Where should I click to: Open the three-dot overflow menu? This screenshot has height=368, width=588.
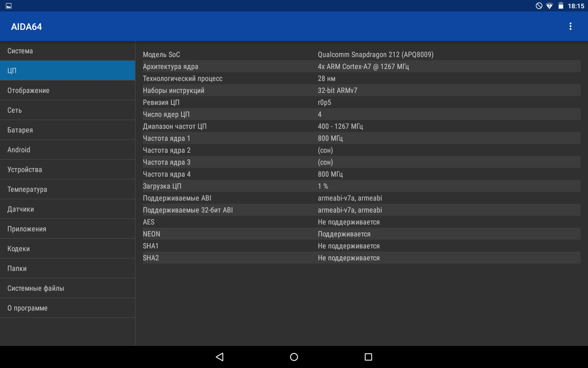click(571, 27)
